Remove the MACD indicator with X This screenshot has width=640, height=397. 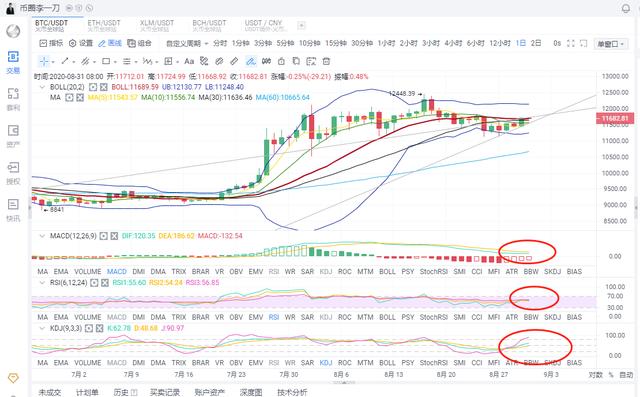(114, 236)
